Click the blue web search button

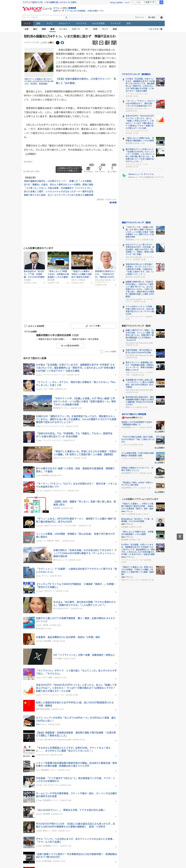pyautogui.click(x=161, y=2)
